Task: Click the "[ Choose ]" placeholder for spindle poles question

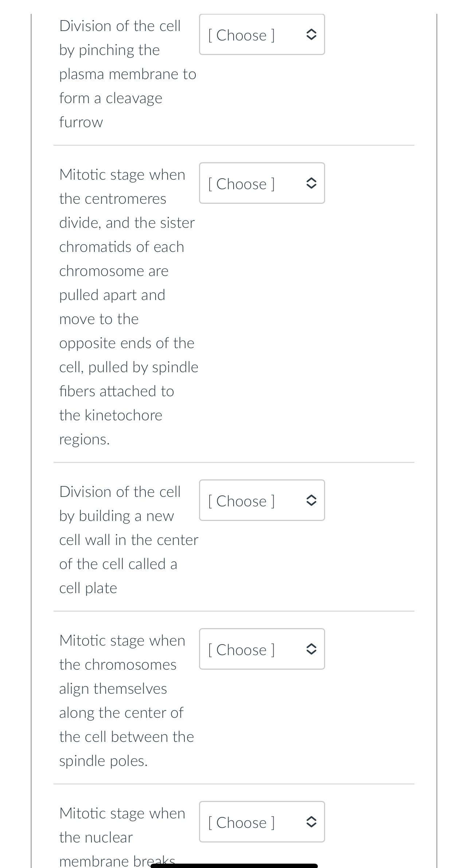Action: pyautogui.click(x=241, y=650)
